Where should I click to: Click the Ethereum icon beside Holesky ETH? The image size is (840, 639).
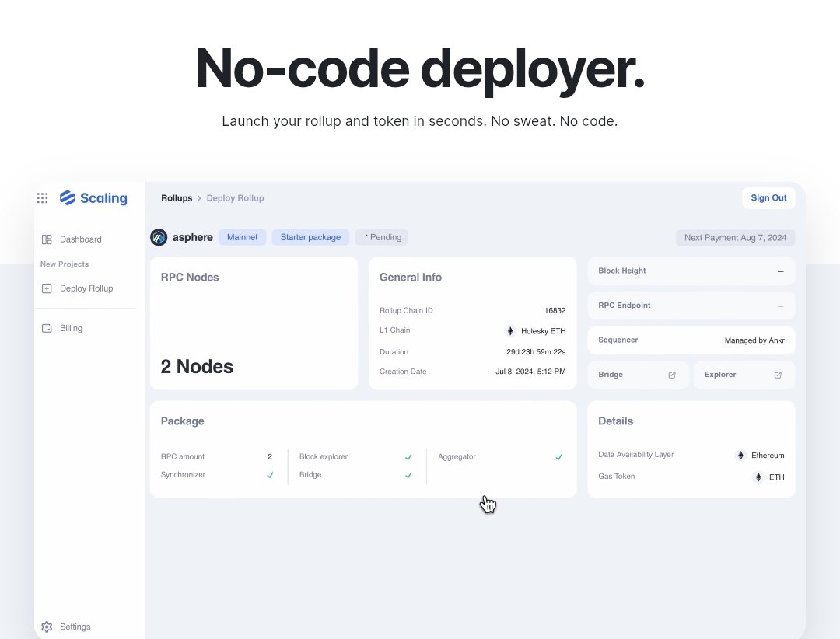coord(510,331)
